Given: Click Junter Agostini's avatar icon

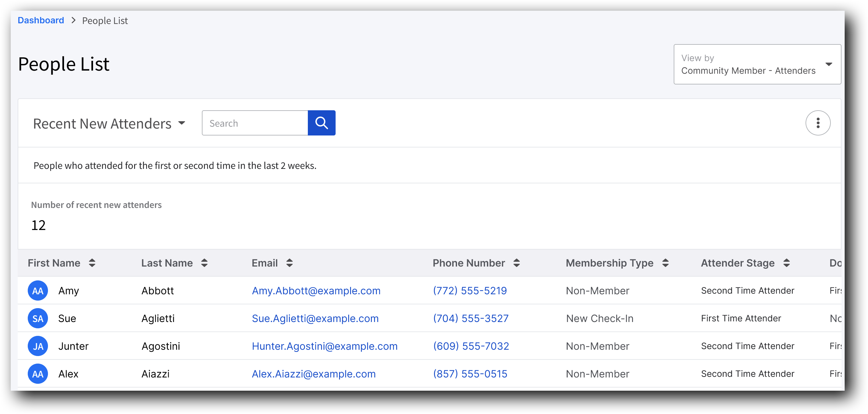Looking at the screenshot, I should pyautogui.click(x=38, y=346).
